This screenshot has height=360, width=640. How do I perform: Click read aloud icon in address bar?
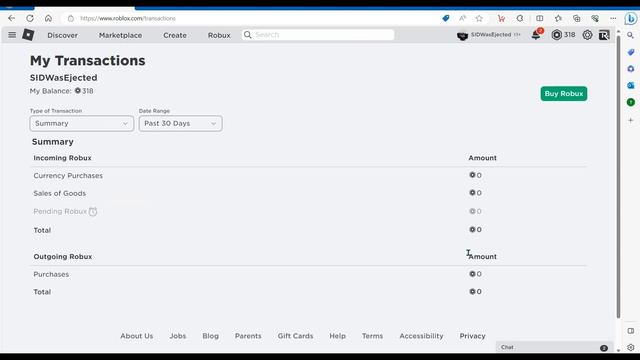(x=462, y=18)
